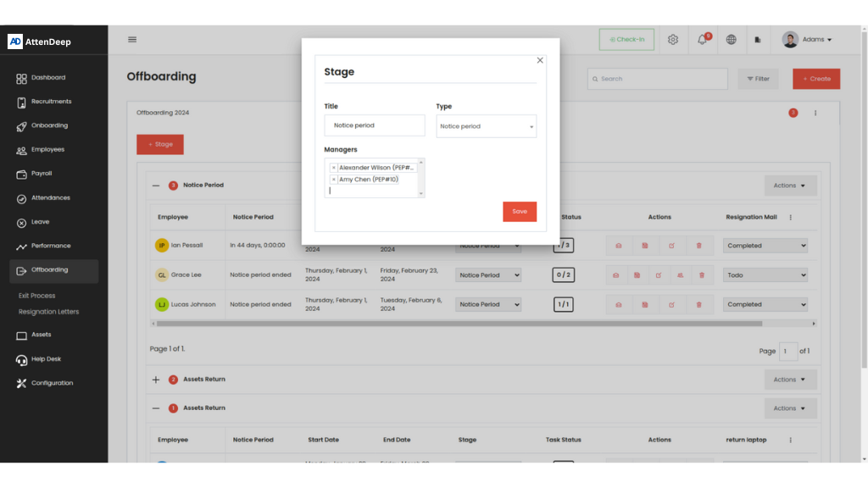The image size is (868, 488).
Task: Open the language globe icon
Action: (x=731, y=40)
